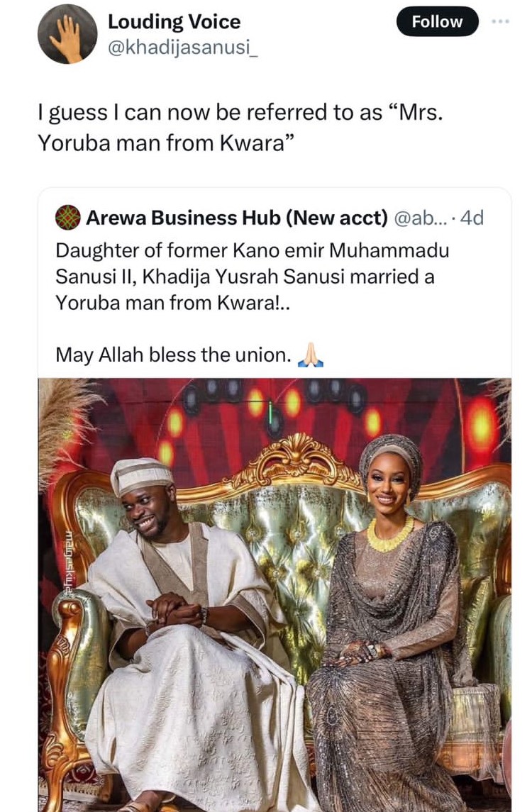Click the Louding Voice display name
This screenshot has height=812, width=532.
[x=174, y=22]
